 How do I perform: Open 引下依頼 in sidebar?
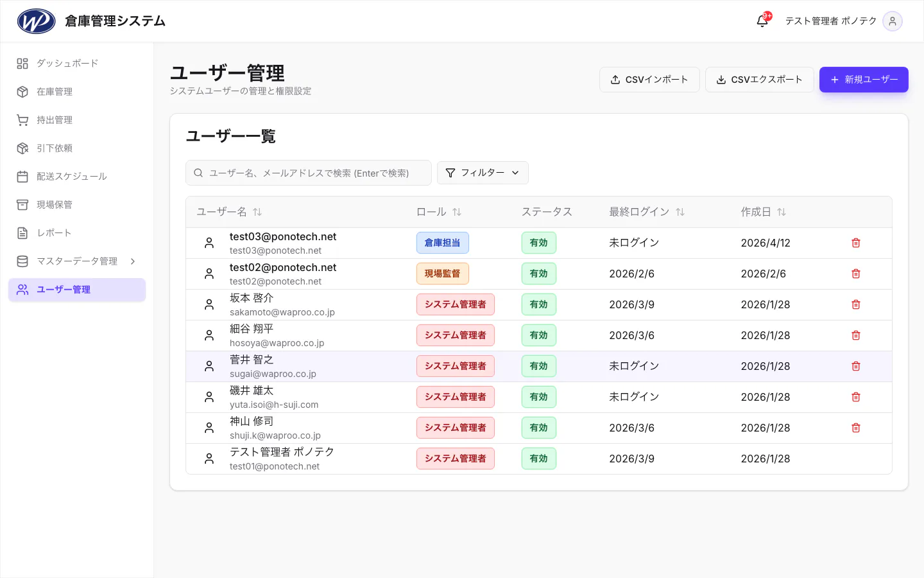(x=77, y=148)
